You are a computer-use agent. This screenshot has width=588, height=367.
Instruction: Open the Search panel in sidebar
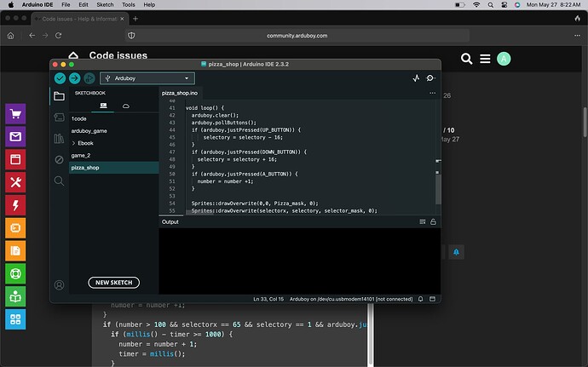pyautogui.click(x=59, y=181)
